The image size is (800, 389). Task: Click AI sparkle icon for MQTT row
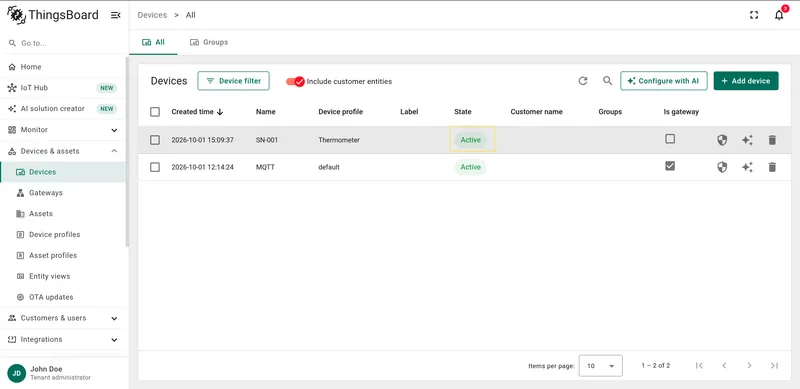pos(747,167)
